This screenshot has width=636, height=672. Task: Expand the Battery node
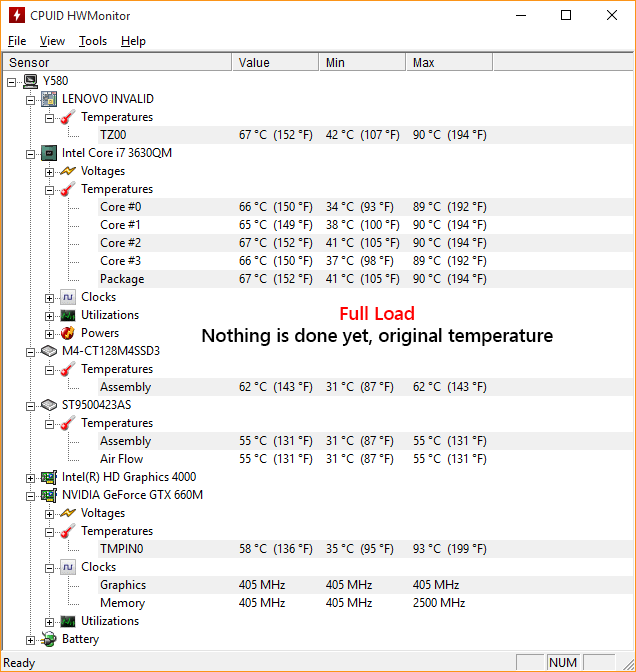[30, 640]
